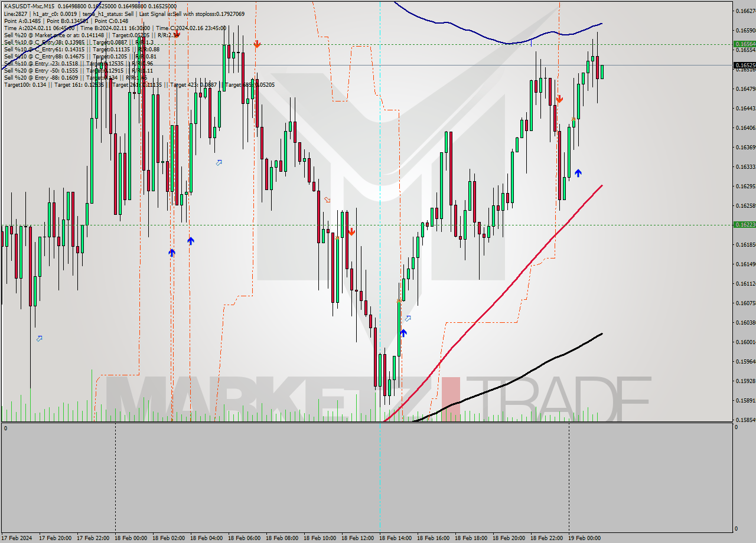756x543 pixels.
Task: Select the red sell arrow above the 18 Feb 23:00 candles
Action: tap(559, 100)
